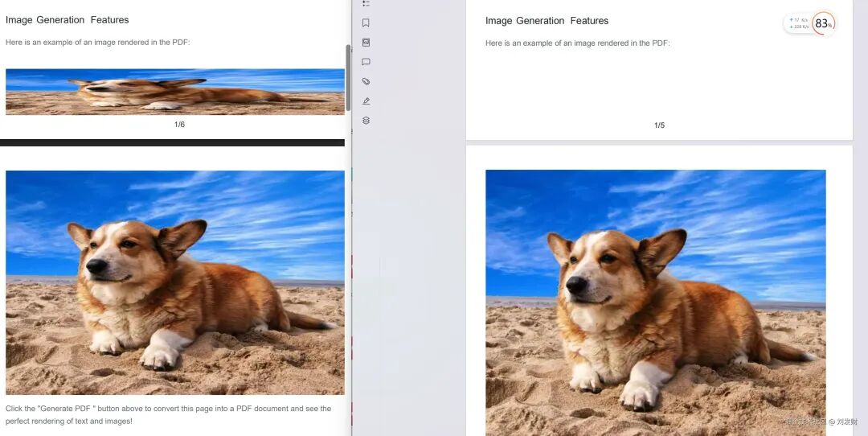This screenshot has width=868, height=436.
Task: Click the 'Generate PDF' instruction paragraph
Action: point(168,414)
